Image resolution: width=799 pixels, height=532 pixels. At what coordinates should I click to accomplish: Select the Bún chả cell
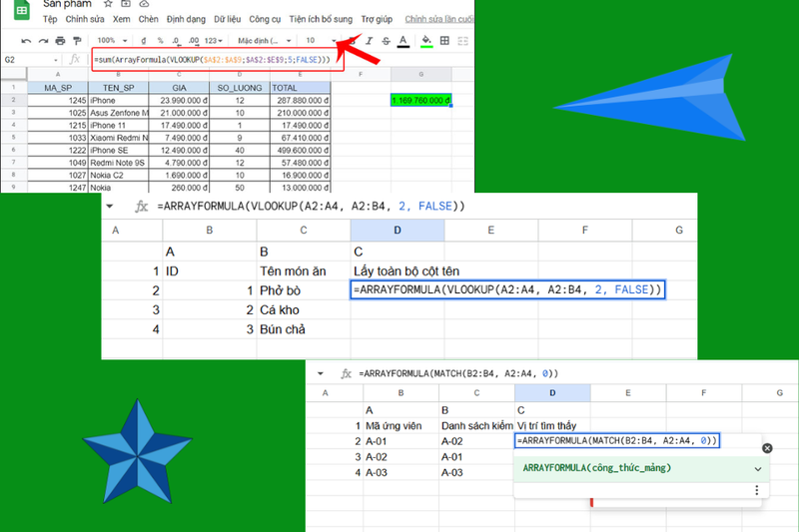coord(304,329)
